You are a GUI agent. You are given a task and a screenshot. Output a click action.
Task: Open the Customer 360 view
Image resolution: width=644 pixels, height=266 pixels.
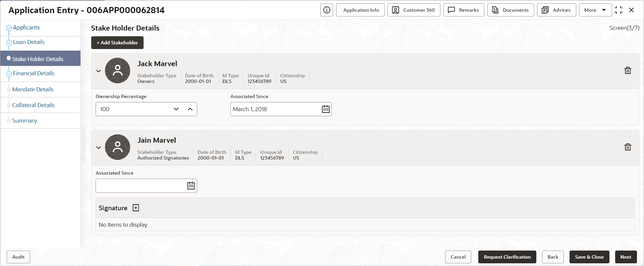414,10
